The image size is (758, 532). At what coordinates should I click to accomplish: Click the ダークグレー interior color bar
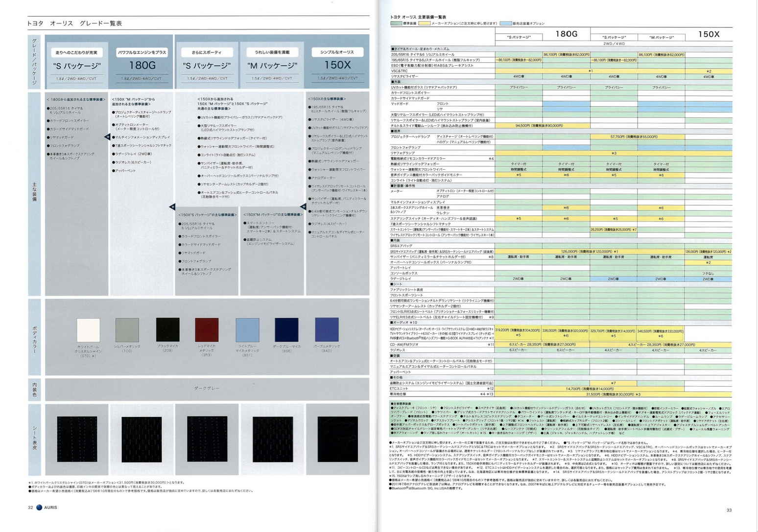point(207,388)
